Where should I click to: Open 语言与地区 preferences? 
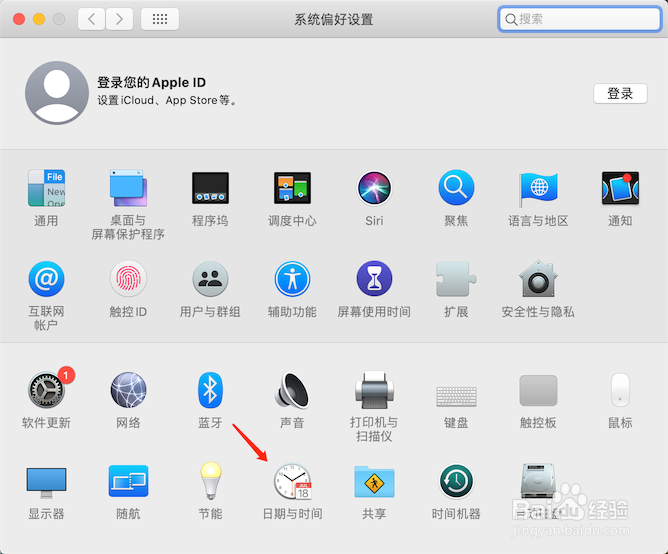(x=538, y=188)
